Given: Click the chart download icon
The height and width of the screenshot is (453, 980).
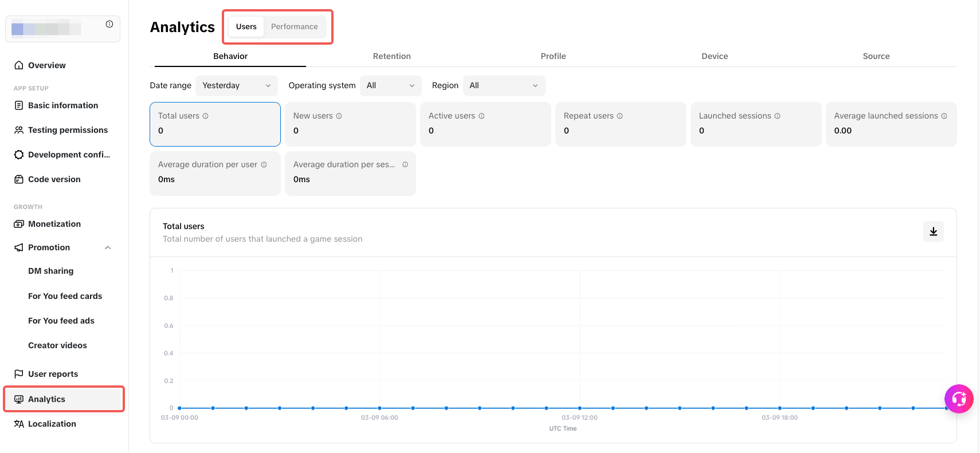Looking at the screenshot, I should [933, 231].
